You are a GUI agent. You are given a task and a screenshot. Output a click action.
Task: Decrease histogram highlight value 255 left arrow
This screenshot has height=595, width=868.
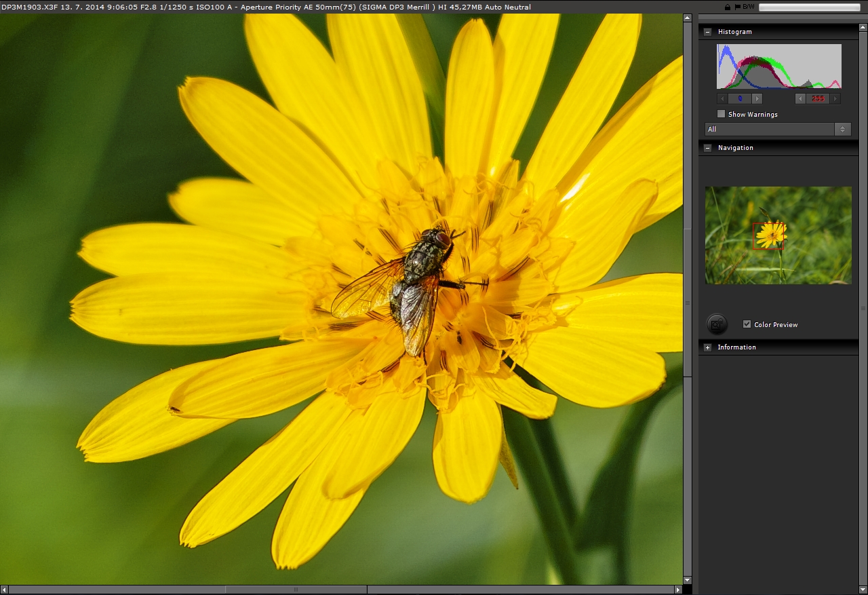pyautogui.click(x=800, y=98)
